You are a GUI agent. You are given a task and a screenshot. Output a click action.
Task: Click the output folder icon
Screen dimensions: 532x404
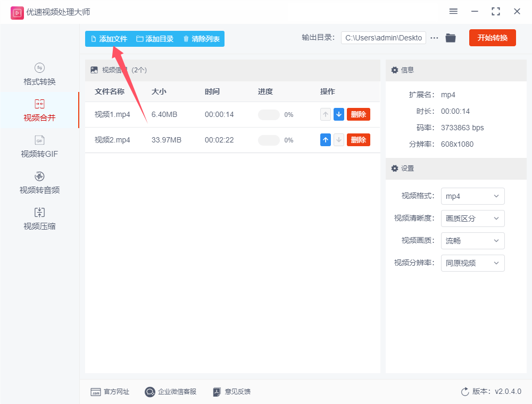(x=451, y=38)
